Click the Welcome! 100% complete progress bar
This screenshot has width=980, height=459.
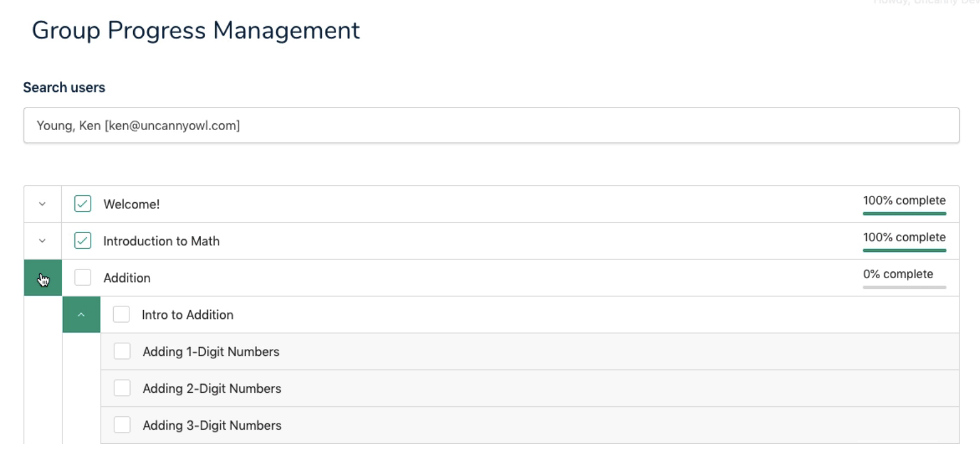click(x=904, y=213)
